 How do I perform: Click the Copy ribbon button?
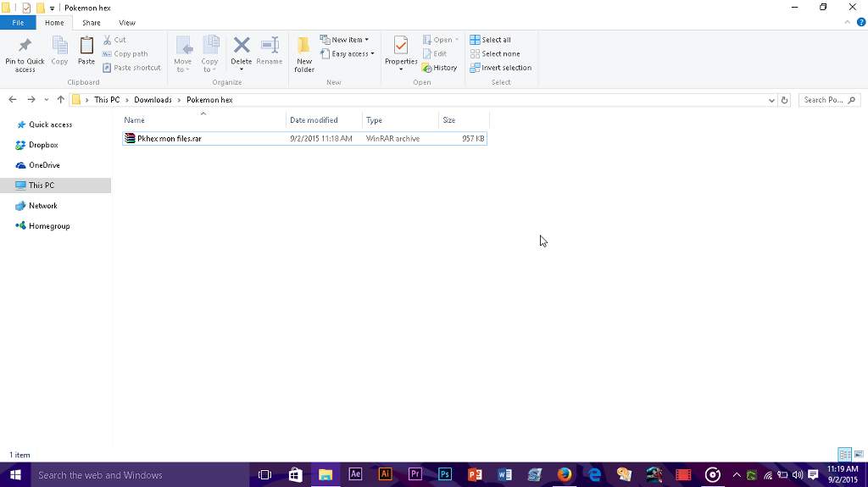59,51
